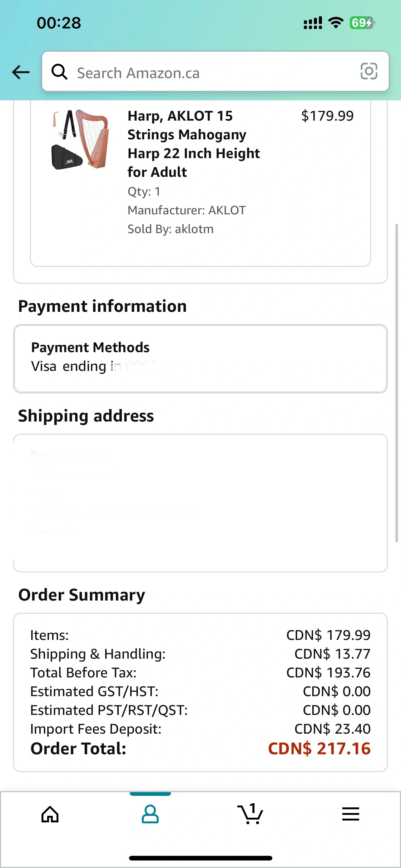Open the camera lens scan icon
401x868 pixels.
(x=369, y=72)
